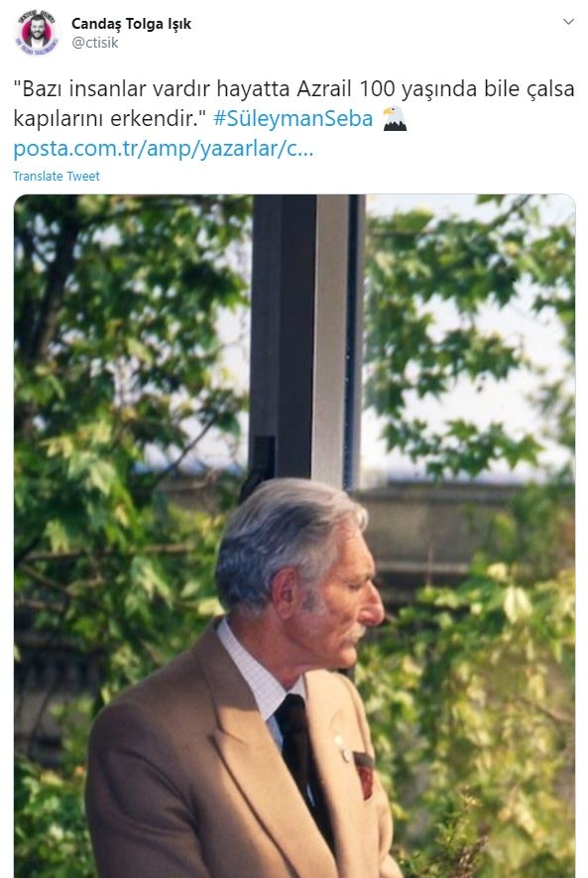588x878 pixels.
Task: Open the #SüleymanSeba hashtag
Action: click(294, 119)
